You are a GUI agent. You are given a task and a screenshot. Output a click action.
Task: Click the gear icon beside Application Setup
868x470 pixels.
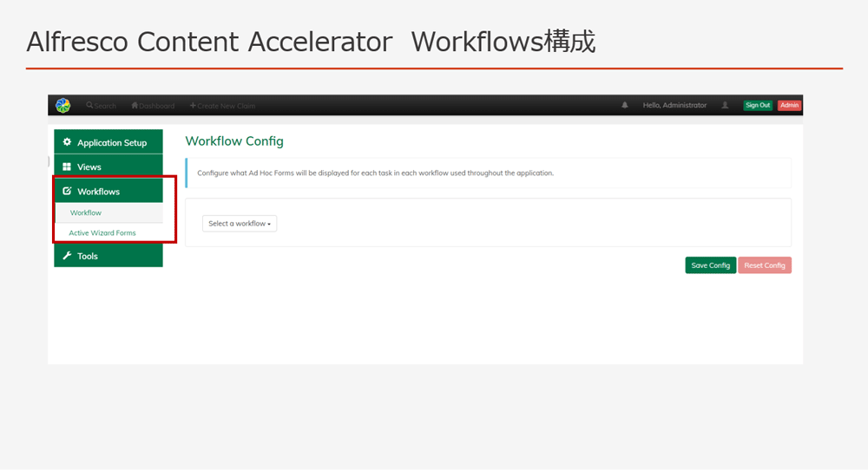click(67, 142)
